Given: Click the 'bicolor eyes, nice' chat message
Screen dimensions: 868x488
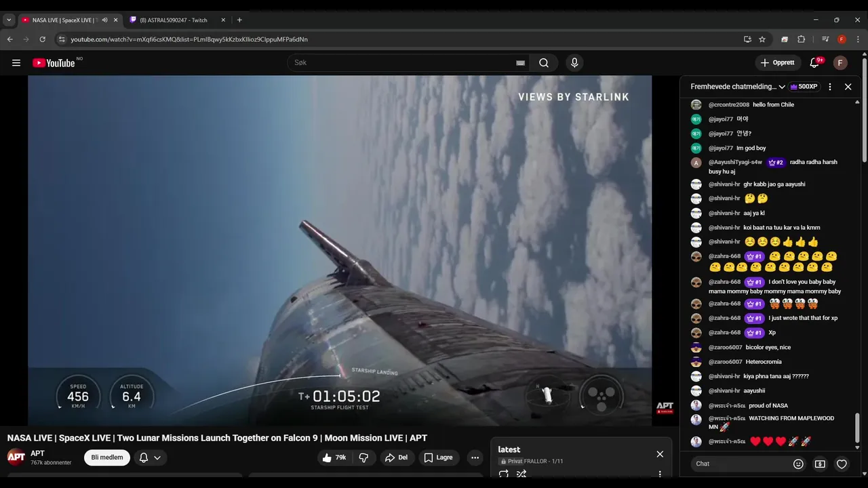Looking at the screenshot, I should tap(768, 348).
